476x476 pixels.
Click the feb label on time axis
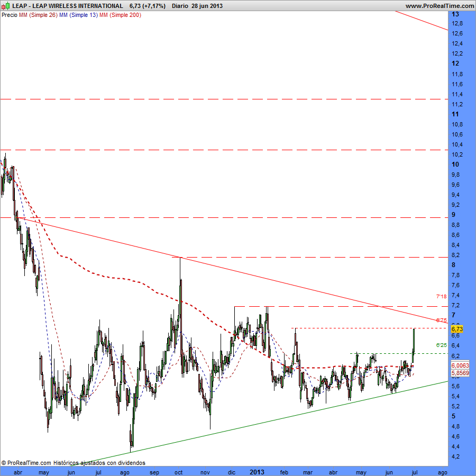[284, 472]
